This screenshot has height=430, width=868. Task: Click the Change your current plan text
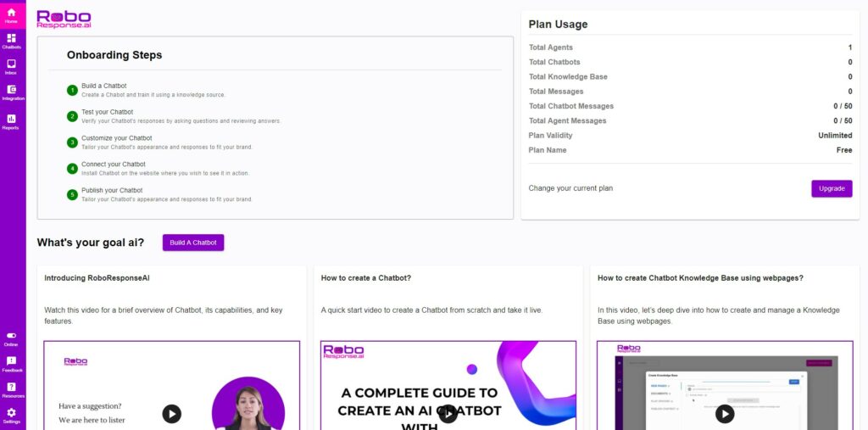pyautogui.click(x=570, y=188)
